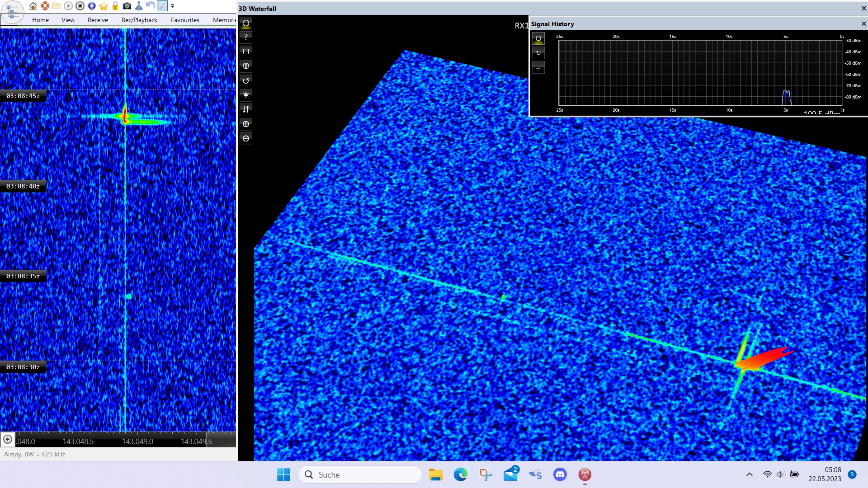Open the Wi-Fi network tray icon
The height and width of the screenshot is (488, 868).
767,474
